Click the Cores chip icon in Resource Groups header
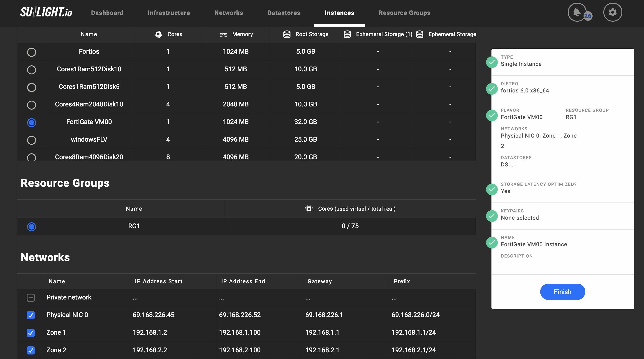The image size is (644, 359). tap(309, 209)
